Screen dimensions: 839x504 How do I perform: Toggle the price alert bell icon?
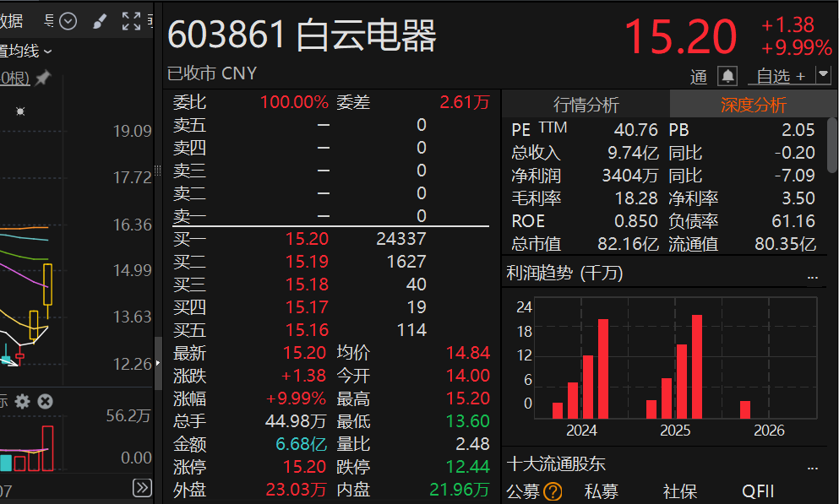click(x=727, y=76)
